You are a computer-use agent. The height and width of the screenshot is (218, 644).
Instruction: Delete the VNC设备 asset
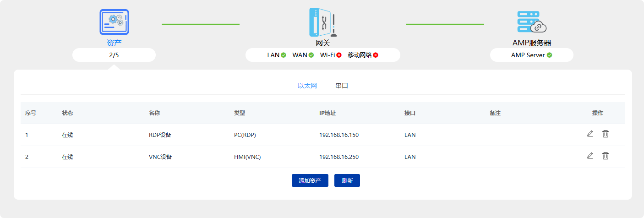[606, 156]
